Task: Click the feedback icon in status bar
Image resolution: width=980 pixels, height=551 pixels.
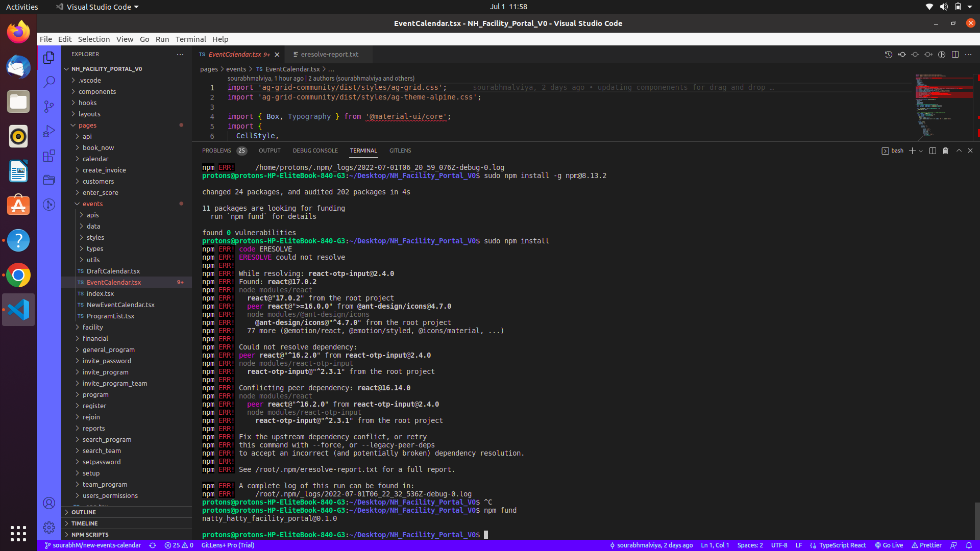Action: click(953, 545)
